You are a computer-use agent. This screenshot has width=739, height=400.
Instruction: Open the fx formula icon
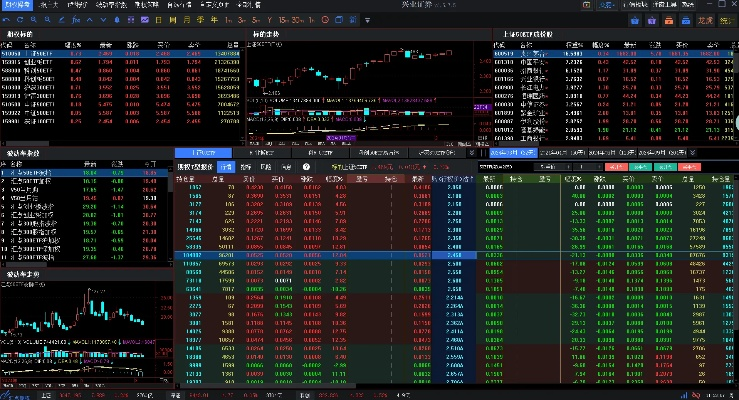pos(75,20)
